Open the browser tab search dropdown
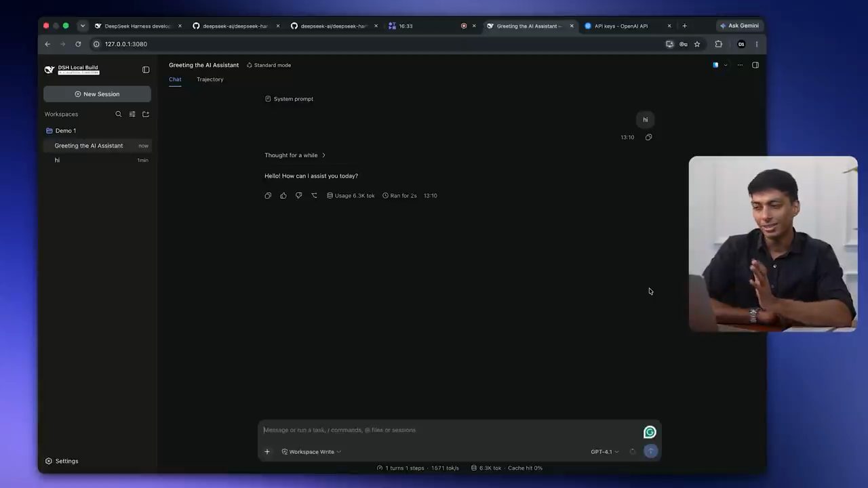Screen dimensions: 868x488 pyautogui.click(x=83, y=26)
